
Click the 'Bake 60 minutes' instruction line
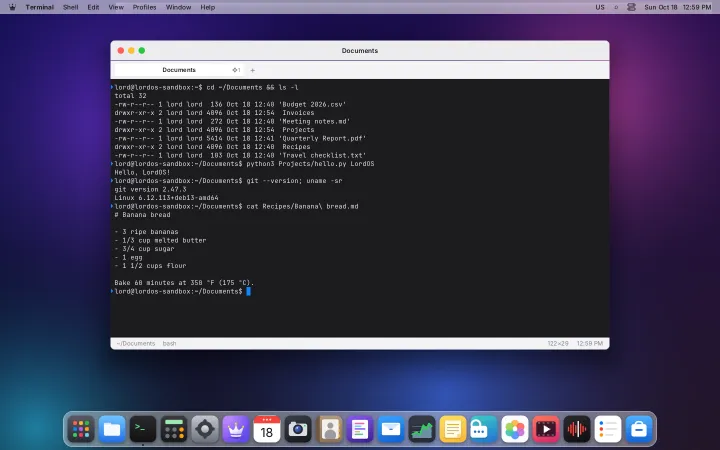click(x=184, y=283)
